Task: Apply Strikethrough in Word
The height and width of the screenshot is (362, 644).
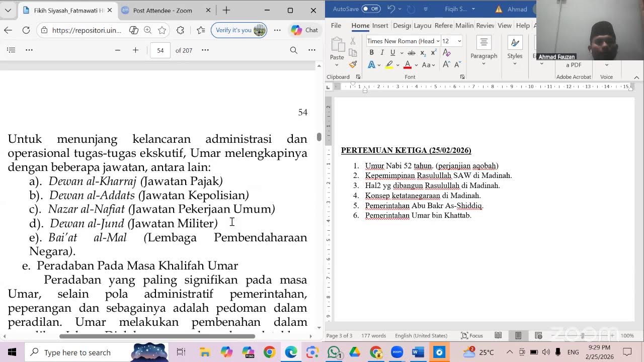Action: (x=412, y=53)
